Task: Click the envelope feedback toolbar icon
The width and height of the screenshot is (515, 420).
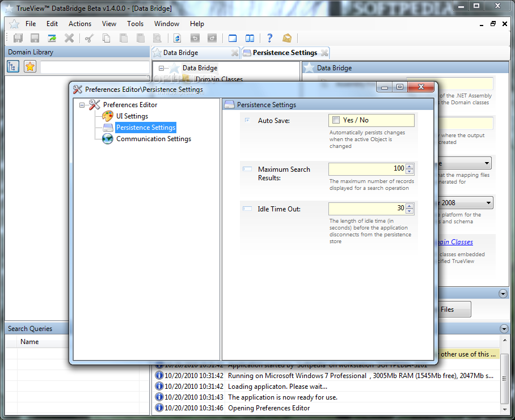Action: 287,38
